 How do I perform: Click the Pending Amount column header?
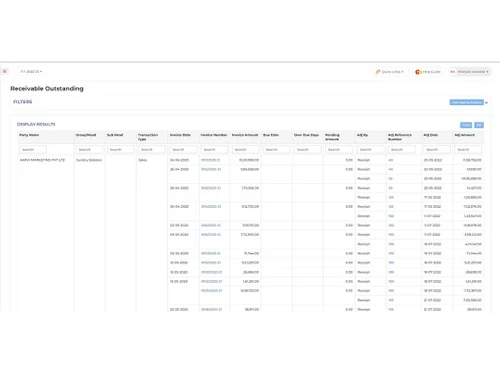pyautogui.click(x=332, y=137)
